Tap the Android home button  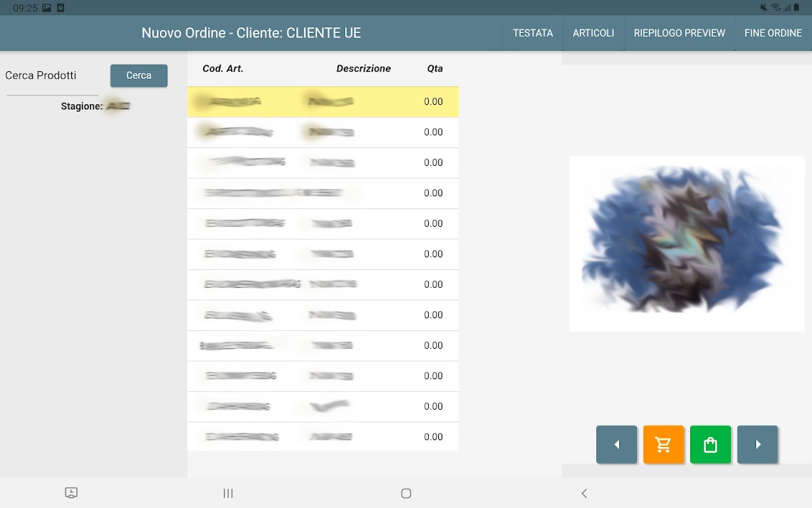click(x=406, y=493)
